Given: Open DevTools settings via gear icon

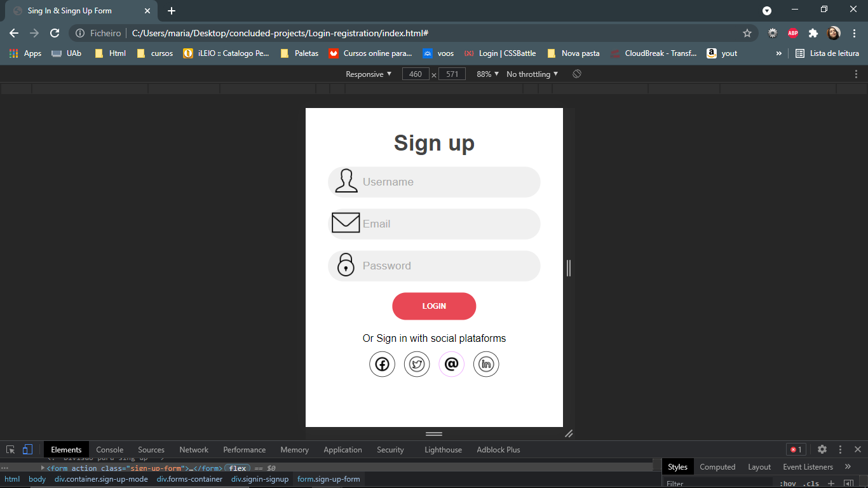Looking at the screenshot, I should 822,449.
